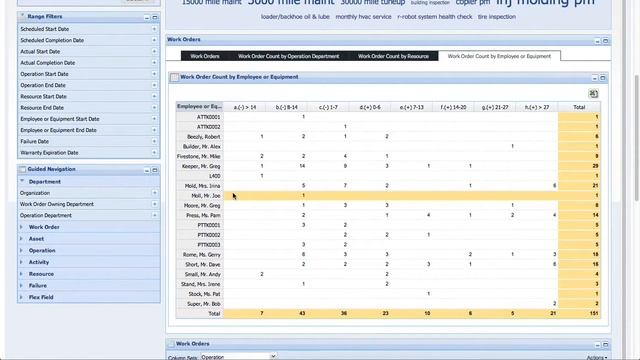The image size is (640, 360).
Task: Sort by the 'a.(-) > 14' column header
Action: 245,107
